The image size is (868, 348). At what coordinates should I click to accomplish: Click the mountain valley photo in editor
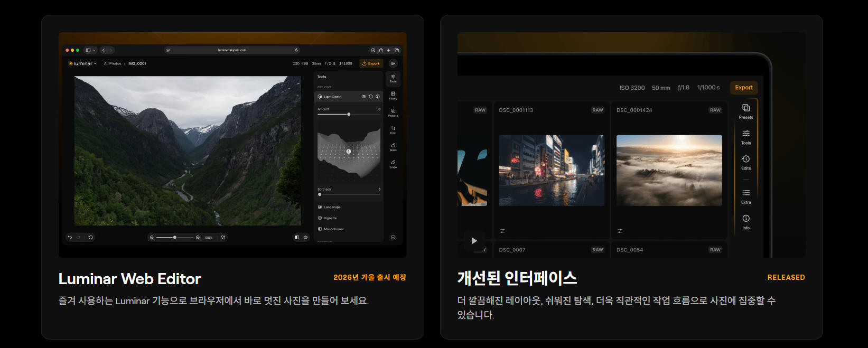pos(188,151)
